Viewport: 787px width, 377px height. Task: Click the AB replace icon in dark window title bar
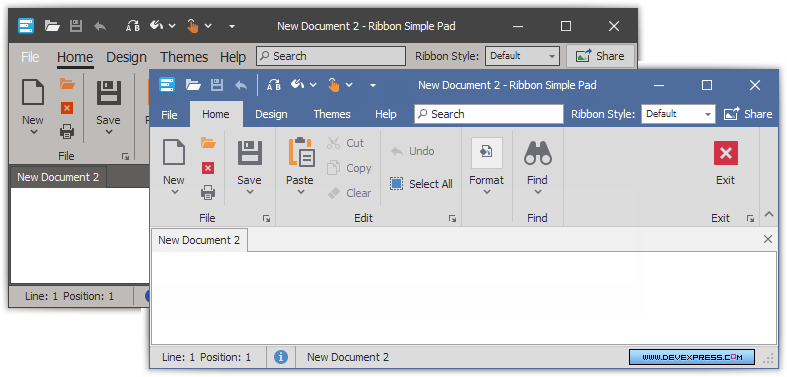coord(133,26)
